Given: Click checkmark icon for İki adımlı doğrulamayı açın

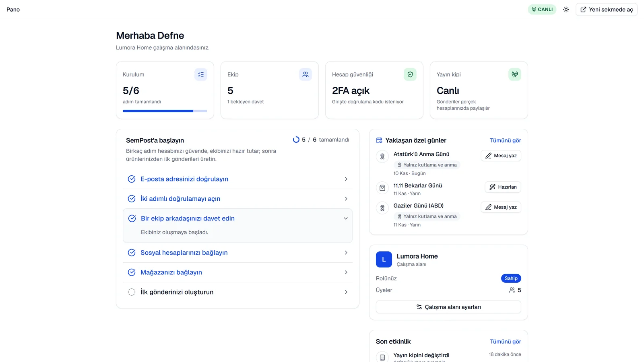Looking at the screenshot, I should point(132,199).
